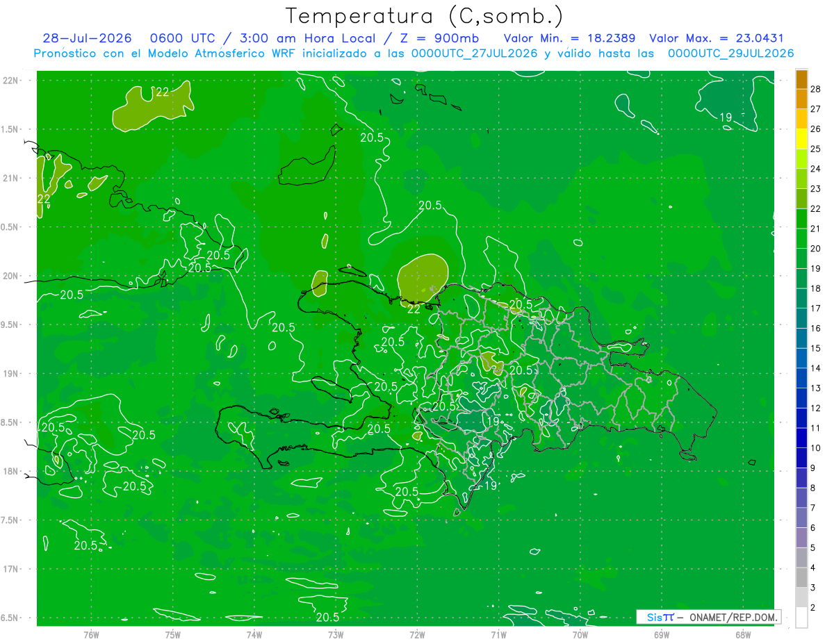The image size is (834, 644).
Task: Click the orange swatch between 27 and 28
Action: (801, 99)
